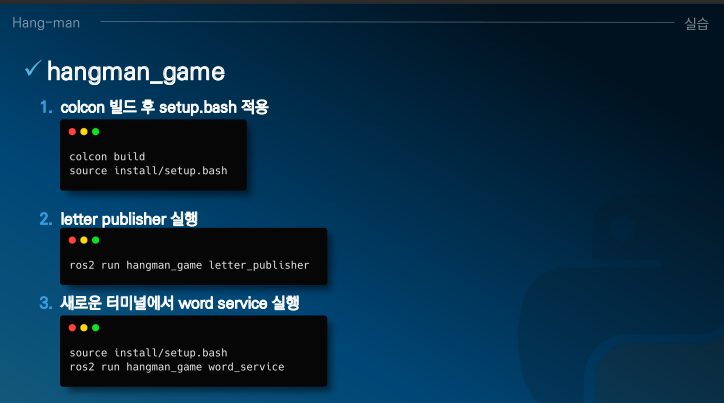The width and height of the screenshot is (724, 403).
Task: Click the step number 2.
Action: click(46, 219)
